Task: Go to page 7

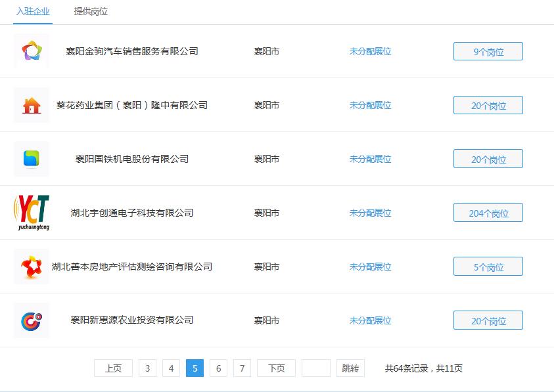Action: click(242, 368)
